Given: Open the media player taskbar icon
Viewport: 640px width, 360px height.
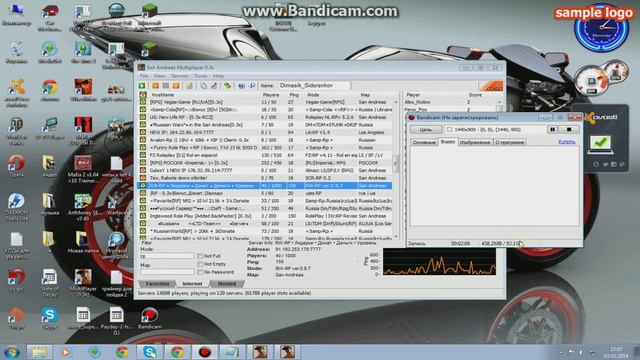Looking at the screenshot, I should pos(67,352).
